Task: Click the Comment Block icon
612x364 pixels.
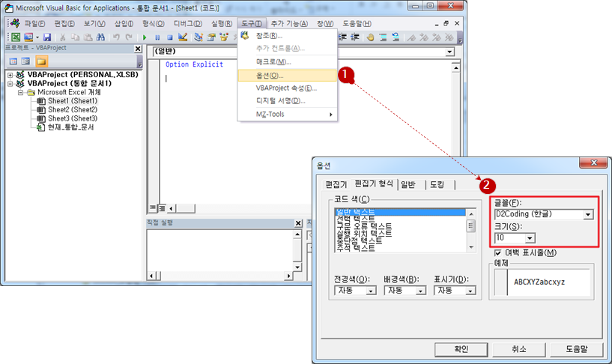Action: [x=384, y=37]
